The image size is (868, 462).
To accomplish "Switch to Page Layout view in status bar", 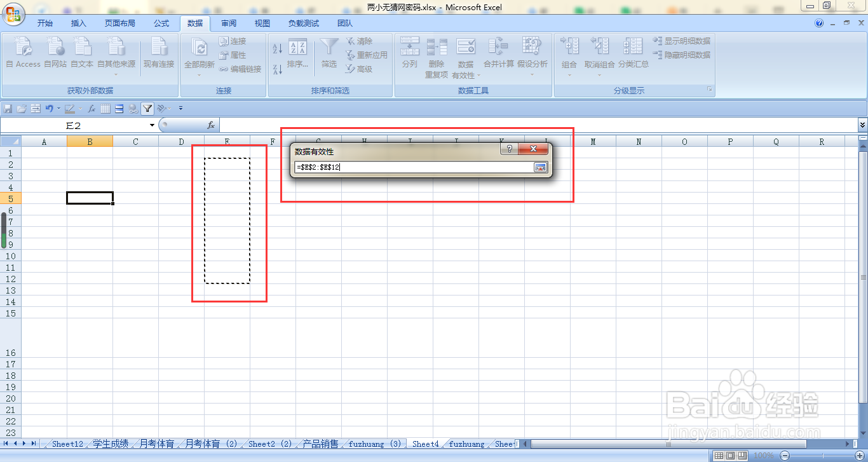I will (731, 456).
